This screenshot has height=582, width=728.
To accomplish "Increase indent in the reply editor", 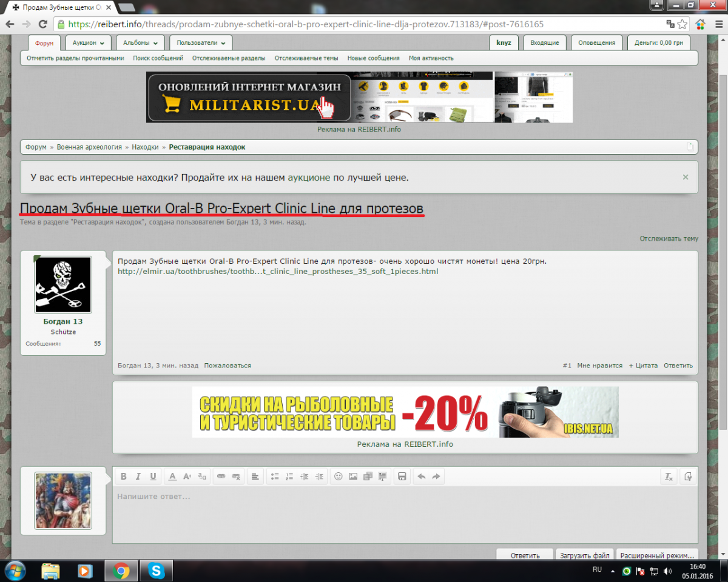I will click(319, 477).
